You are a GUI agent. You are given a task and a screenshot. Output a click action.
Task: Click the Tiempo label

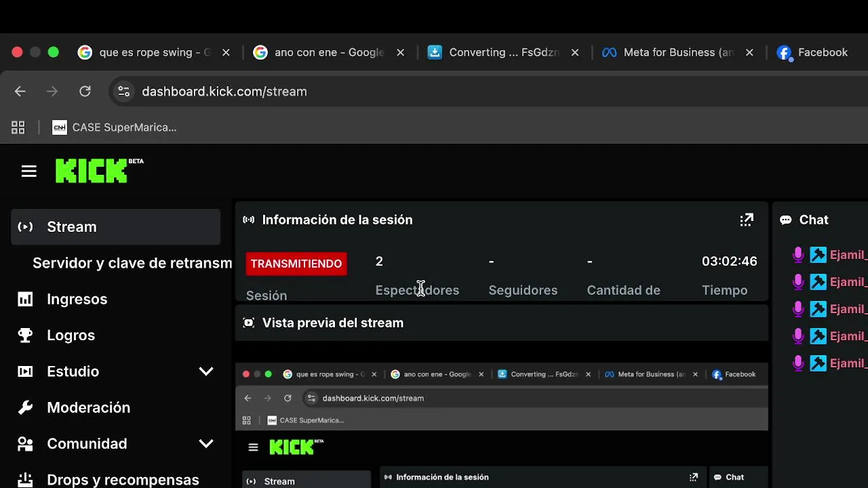point(725,290)
